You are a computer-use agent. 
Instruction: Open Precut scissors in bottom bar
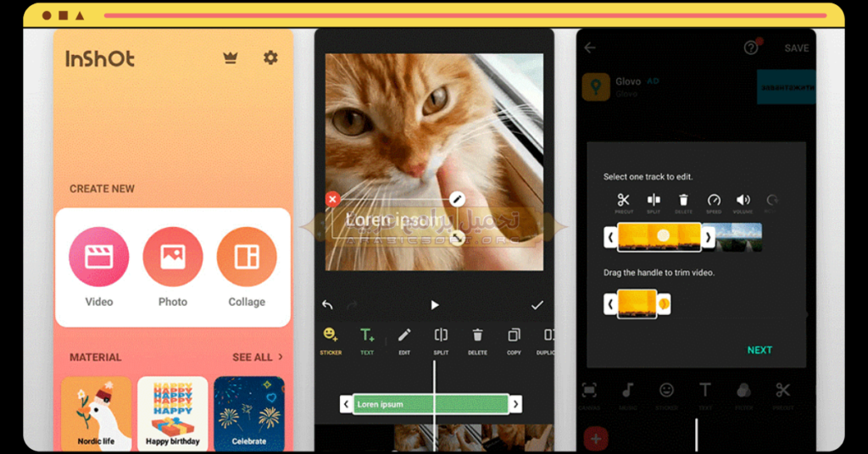[x=782, y=396]
